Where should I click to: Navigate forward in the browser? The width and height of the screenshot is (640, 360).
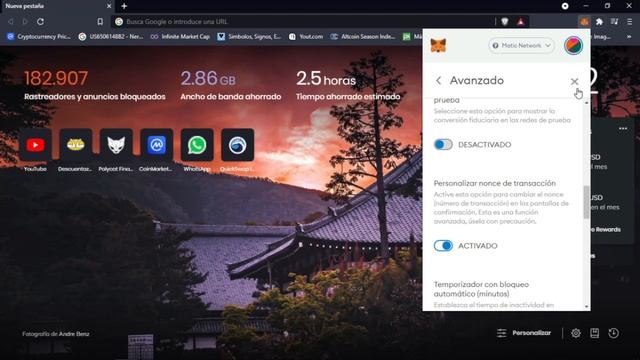pos(25,22)
